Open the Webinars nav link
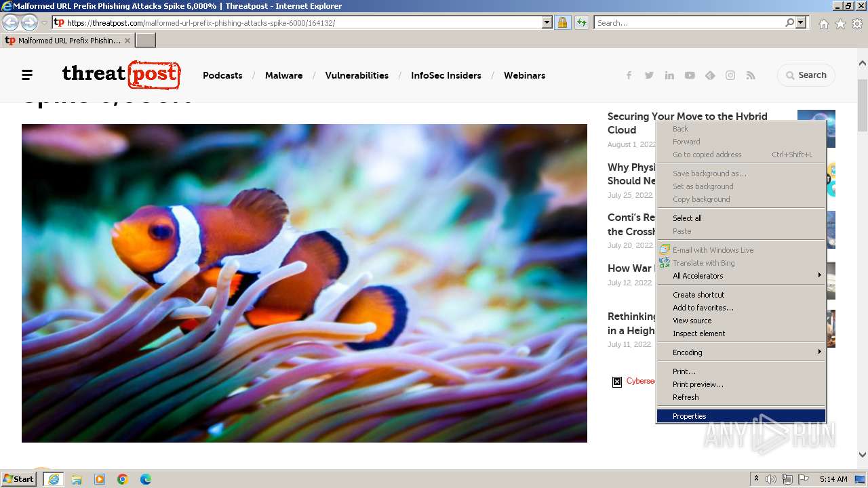The height and width of the screenshot is (488, 868). [524, 75]
